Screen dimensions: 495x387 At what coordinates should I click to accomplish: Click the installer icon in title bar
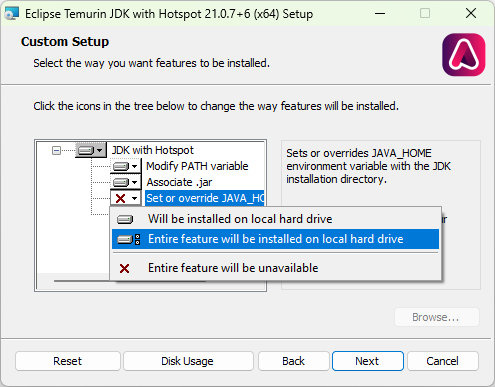(x=12, y=14)
